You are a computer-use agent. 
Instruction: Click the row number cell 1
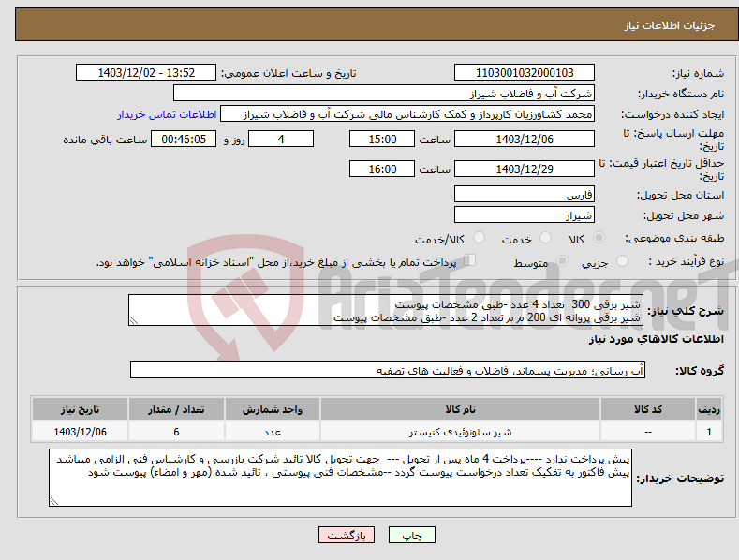pos(709,432)
